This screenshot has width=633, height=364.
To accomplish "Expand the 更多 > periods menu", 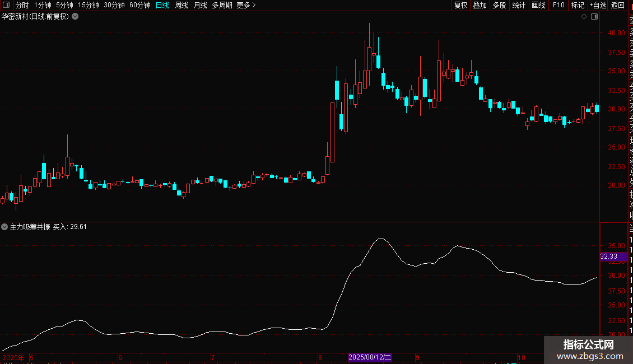I will click(x=246, y=5).
